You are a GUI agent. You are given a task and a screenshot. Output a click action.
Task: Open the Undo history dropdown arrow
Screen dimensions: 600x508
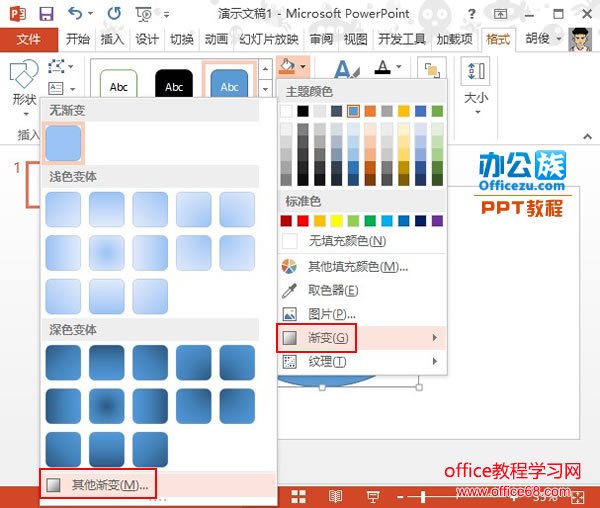tap(90, 14)
